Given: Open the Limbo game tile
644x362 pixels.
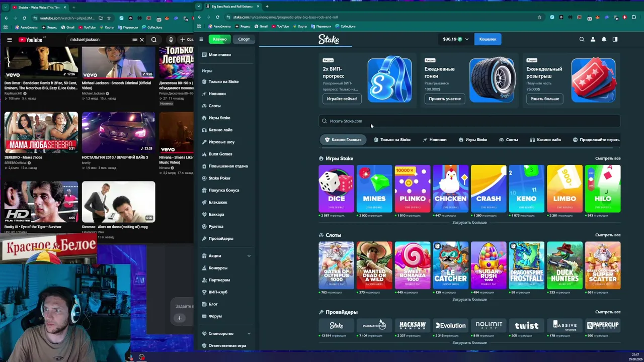Looking at the screenshot, I should [x=565, y=189].
